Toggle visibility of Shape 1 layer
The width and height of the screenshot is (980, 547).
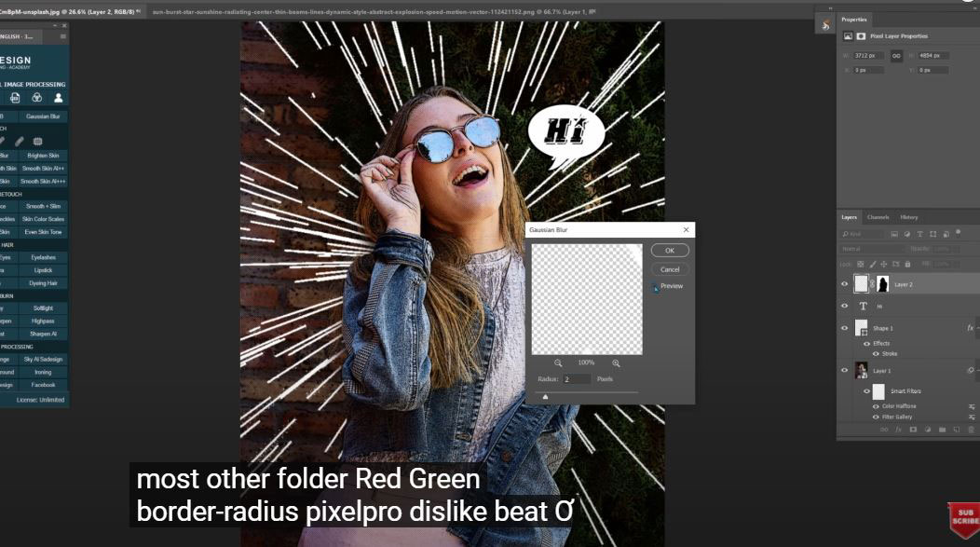(844, 328)
